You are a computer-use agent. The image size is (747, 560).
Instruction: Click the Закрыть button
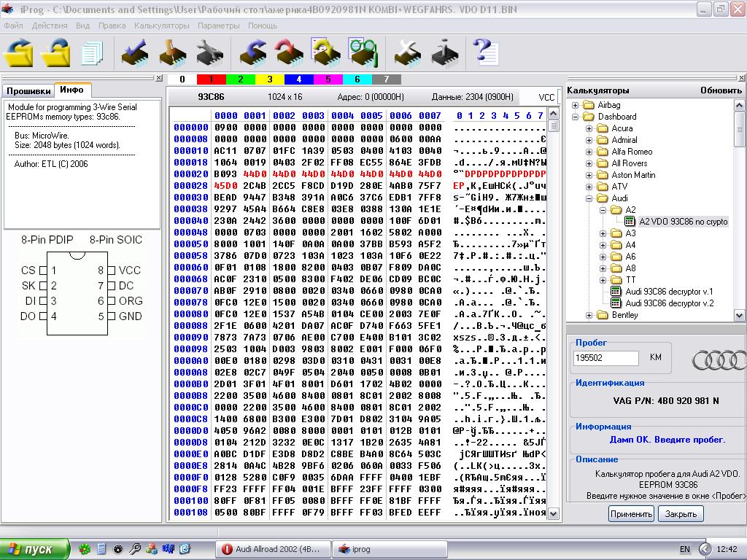681,514
